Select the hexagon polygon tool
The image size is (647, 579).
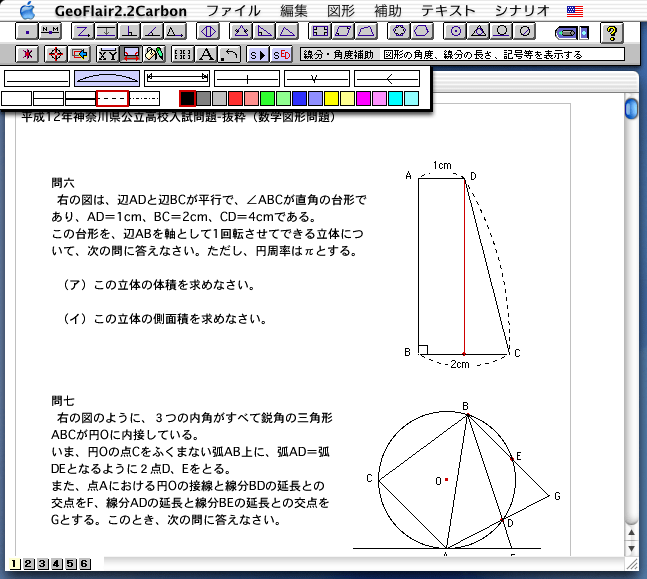coord(422,32)
